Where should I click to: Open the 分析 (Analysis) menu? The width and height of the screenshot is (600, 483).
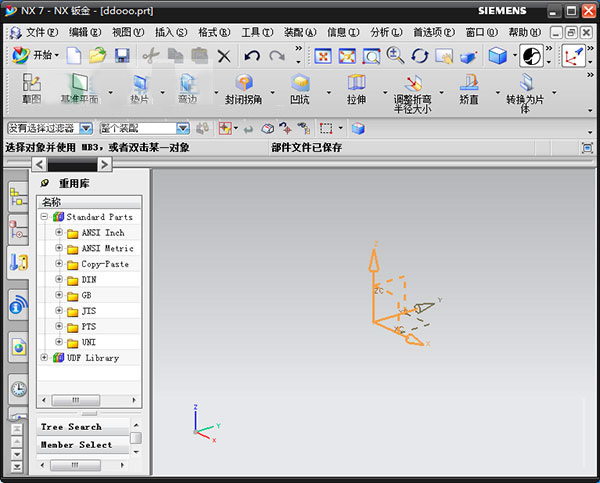point(383,32)
